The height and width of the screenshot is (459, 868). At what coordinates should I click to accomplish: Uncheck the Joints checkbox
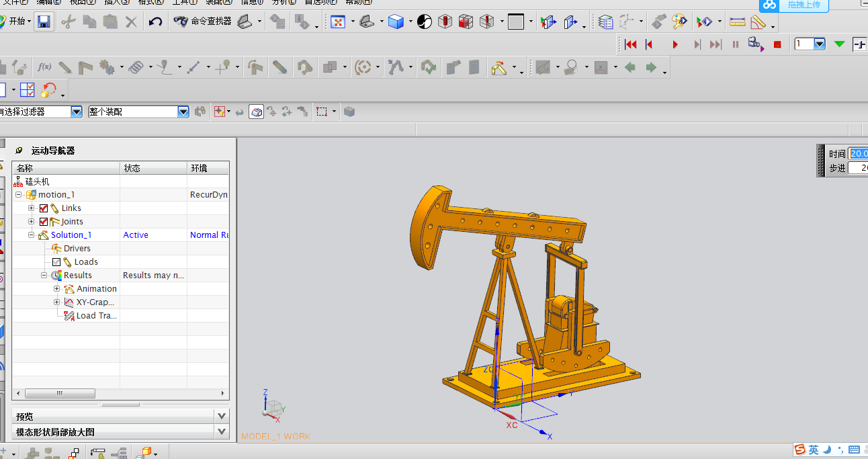(44, 222)
